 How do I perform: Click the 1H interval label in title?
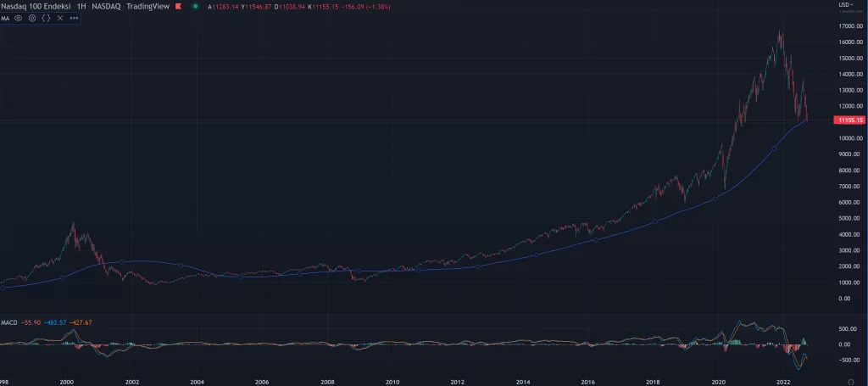pos(81,6)
